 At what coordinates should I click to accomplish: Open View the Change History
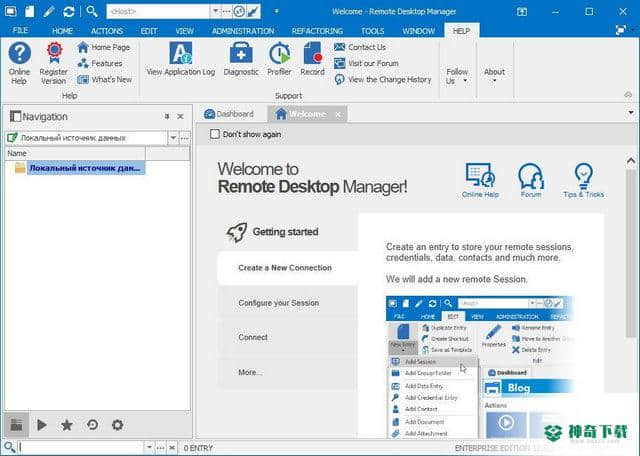click(382, 80)
